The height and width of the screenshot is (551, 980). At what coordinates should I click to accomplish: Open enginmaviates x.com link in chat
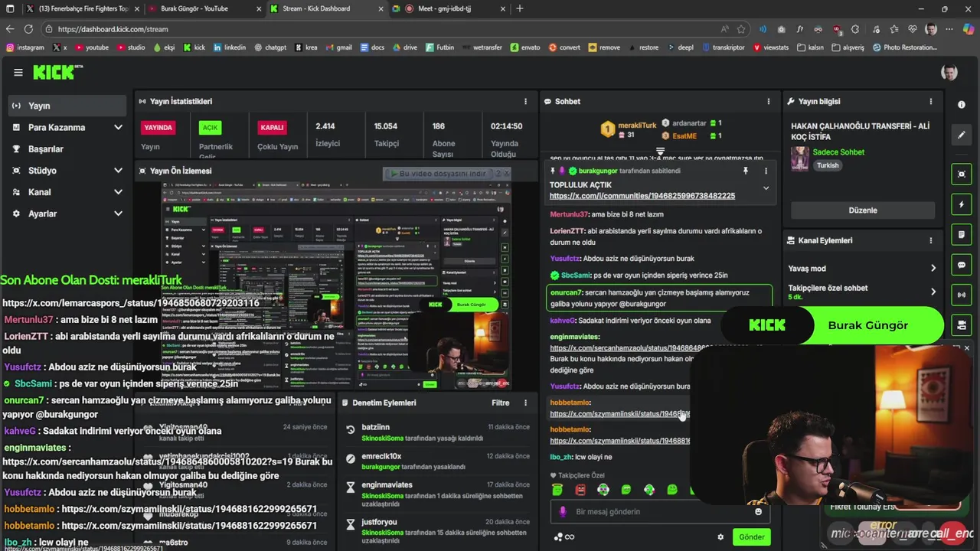point(622,348)
